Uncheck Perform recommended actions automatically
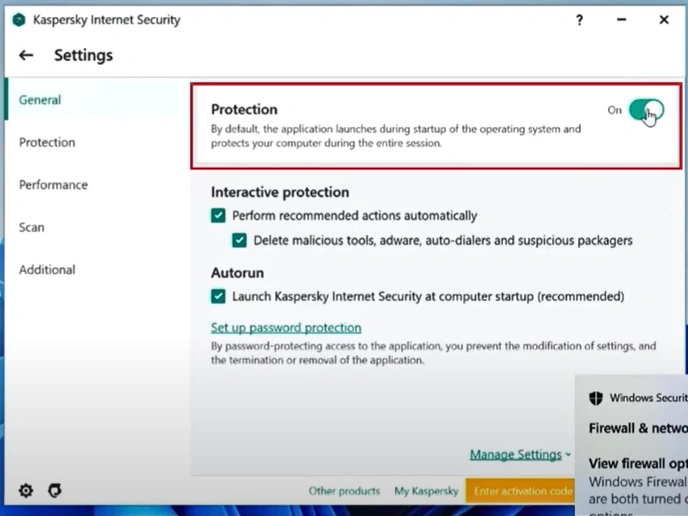Screen dimensions: 688x516 [x=218, y=215]
